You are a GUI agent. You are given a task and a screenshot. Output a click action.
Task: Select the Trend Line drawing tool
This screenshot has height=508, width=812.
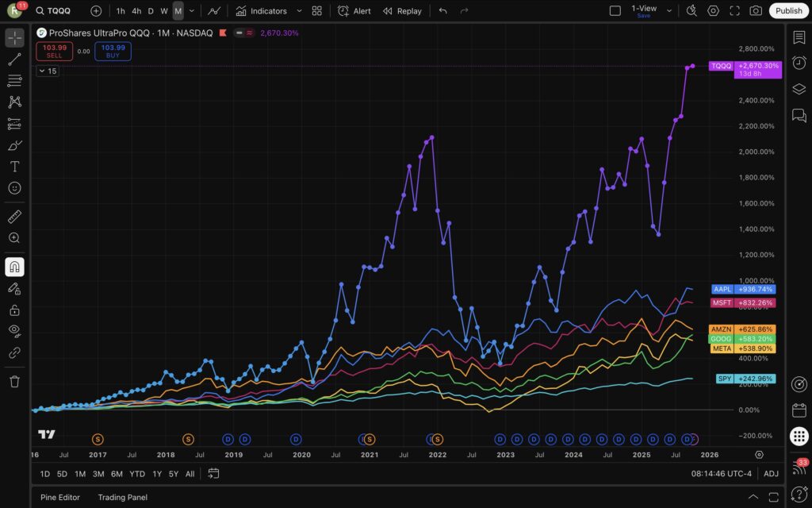tap(13, 60)
